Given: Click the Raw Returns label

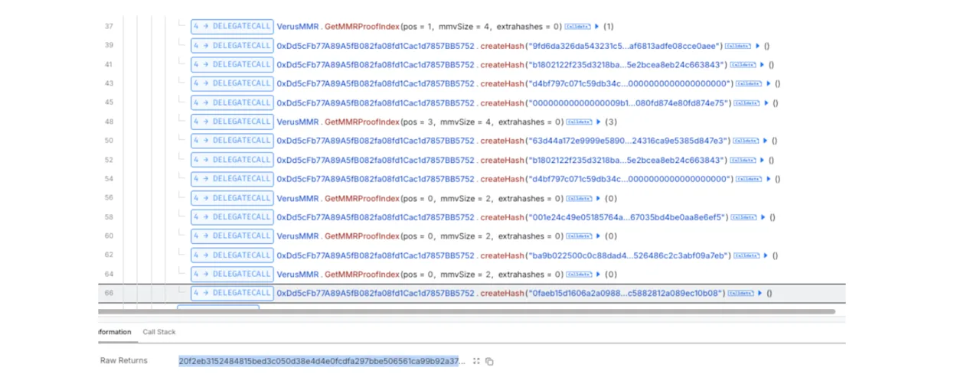Looking at the screenshot, I should tap(124, 361).
